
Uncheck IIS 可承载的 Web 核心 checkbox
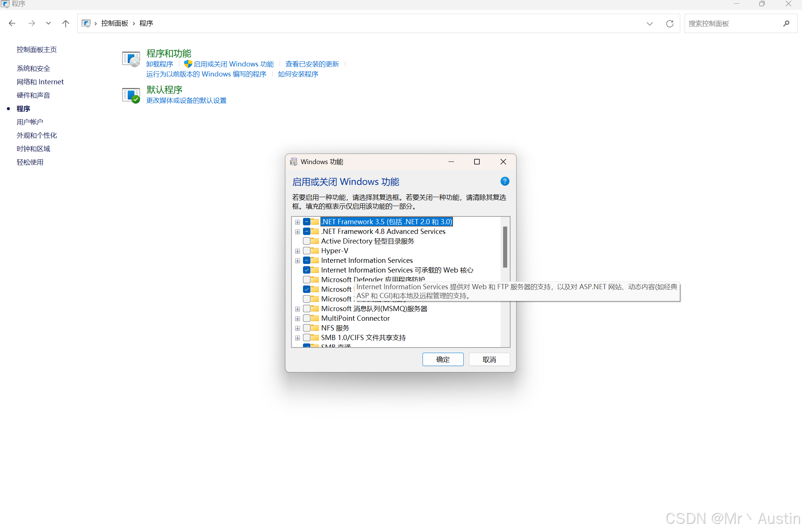click(307, 270)
